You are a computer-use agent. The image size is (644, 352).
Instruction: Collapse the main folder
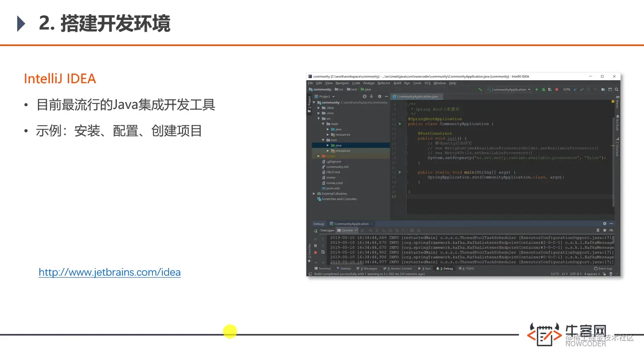(x=323, y=124)
